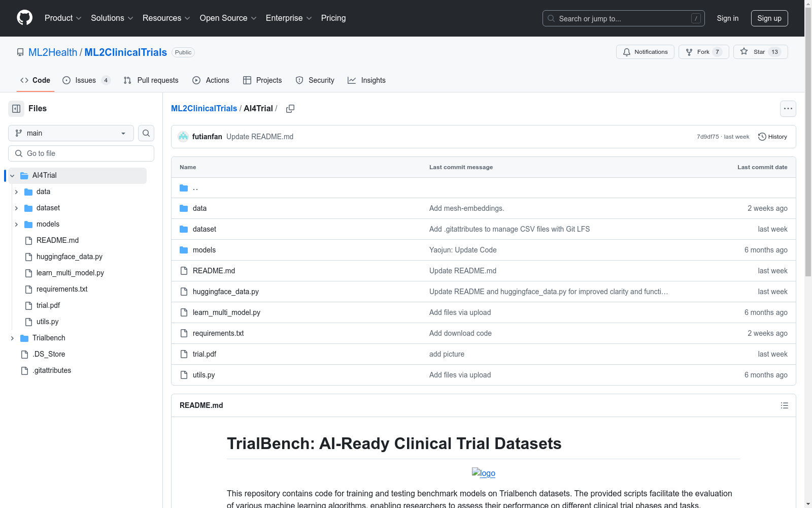
Task: Switch to the Pull requests tab
Action: coord(151,80)
